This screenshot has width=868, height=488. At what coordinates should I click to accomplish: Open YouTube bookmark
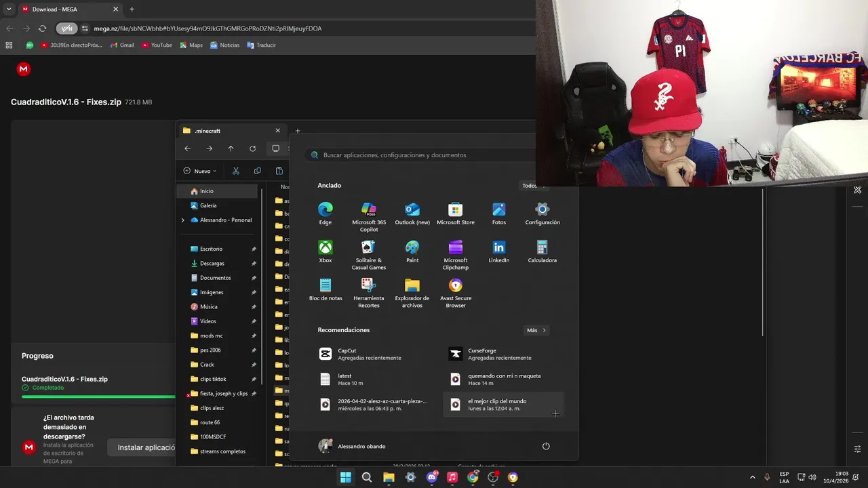157,45
